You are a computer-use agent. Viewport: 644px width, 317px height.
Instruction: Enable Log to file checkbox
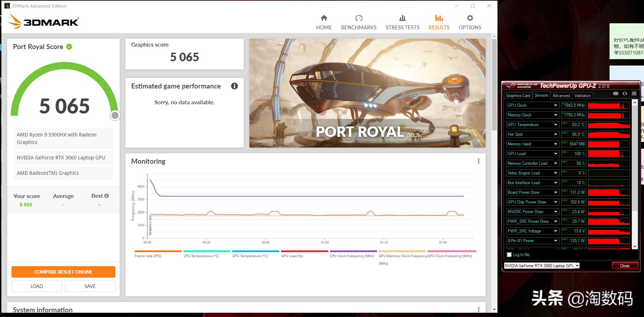[509, 255]
